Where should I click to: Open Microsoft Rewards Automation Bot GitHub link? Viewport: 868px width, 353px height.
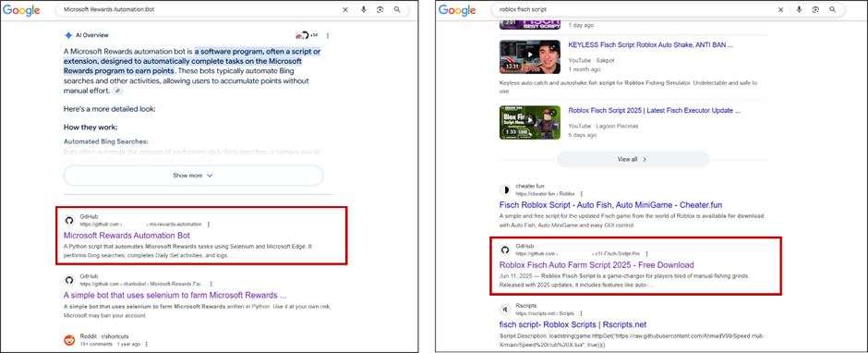[x=127, y=236]
